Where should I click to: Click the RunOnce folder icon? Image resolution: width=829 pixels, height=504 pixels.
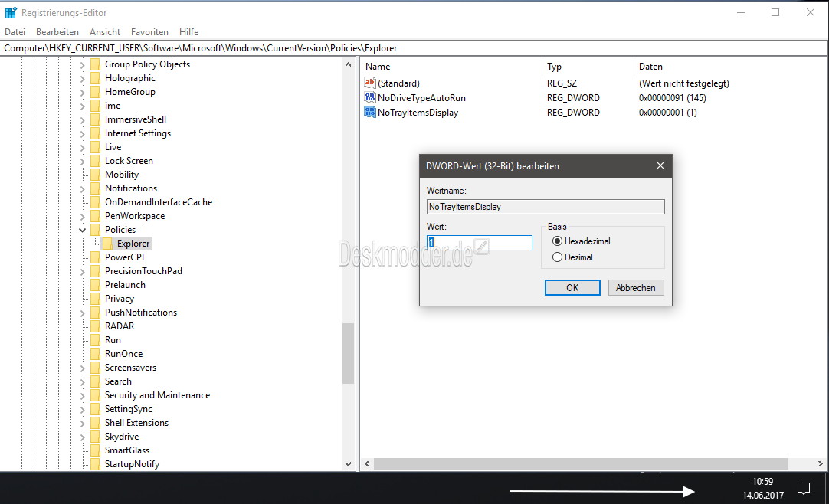[x=95, y=354]
